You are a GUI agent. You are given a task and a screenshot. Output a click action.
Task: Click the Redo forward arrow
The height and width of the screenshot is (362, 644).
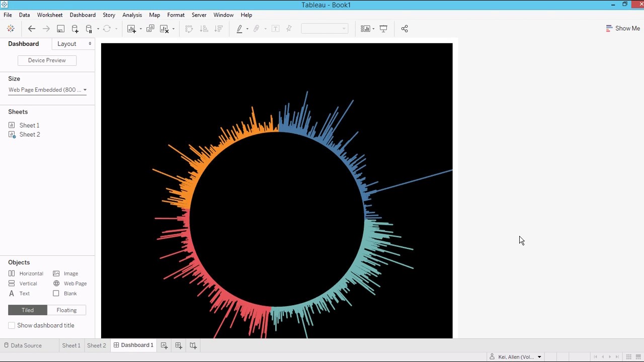point(46,29)
